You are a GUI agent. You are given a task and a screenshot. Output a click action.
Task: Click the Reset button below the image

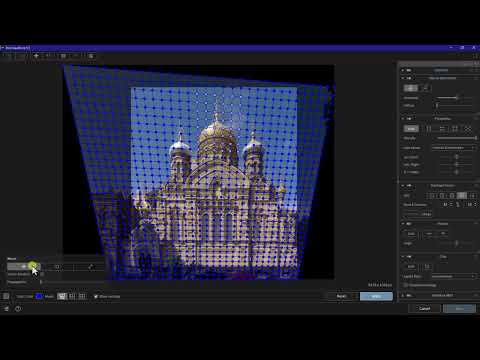click(x=341, y=296)
